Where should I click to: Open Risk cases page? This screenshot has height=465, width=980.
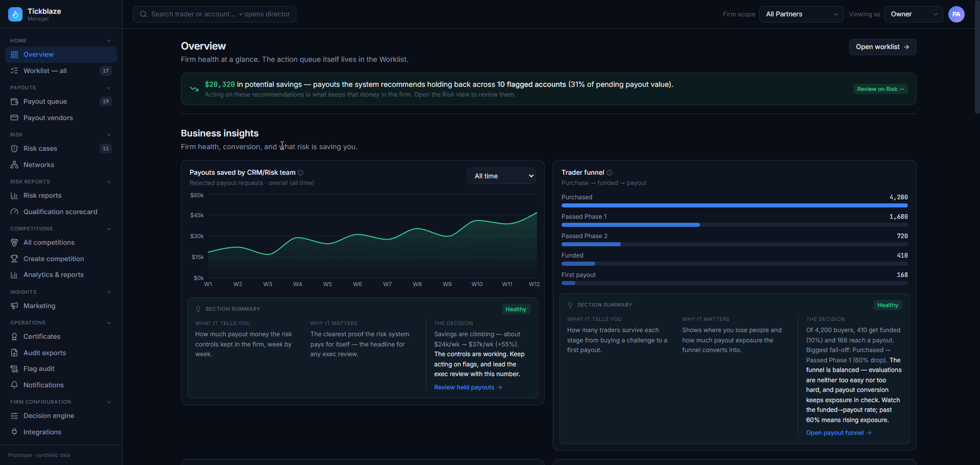(61, 149)
